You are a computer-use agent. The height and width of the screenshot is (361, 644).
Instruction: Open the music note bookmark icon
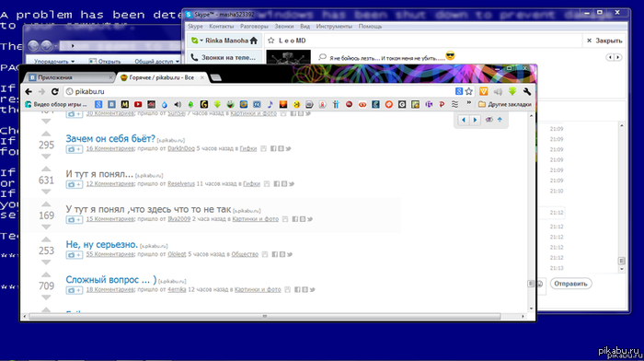(270, 104)
